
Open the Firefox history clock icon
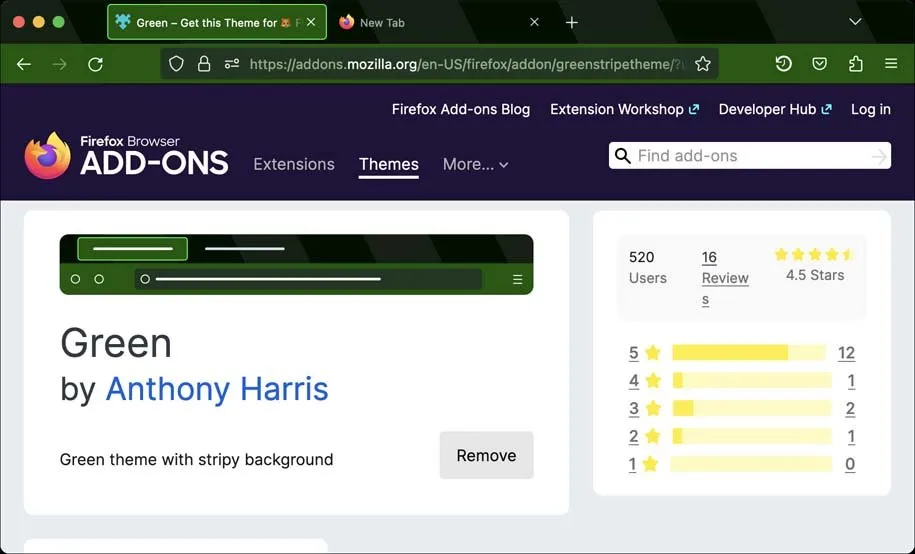[x=783, y=64]
